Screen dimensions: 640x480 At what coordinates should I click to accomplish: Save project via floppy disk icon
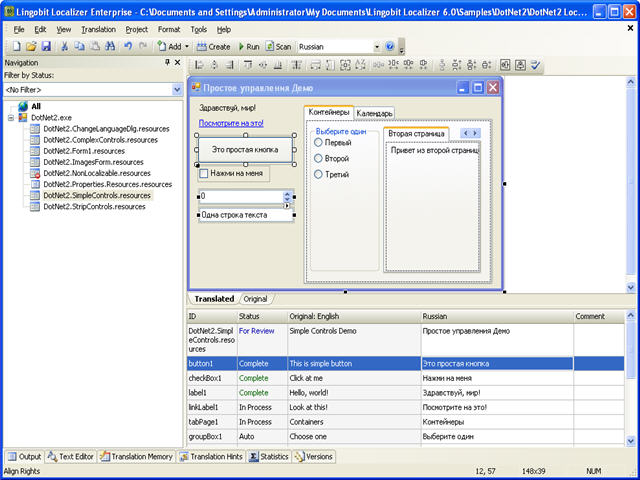pyautogui.click(x=44, y=47)
